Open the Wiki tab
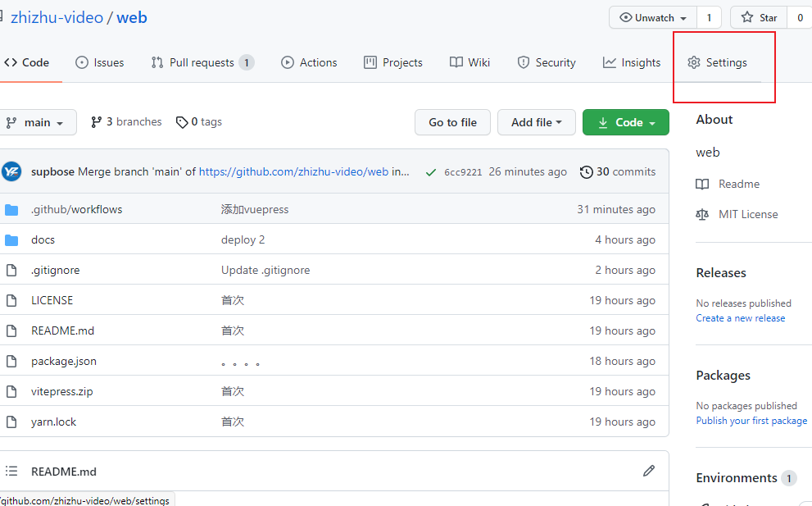The image size is (812, 506). pyautogui.click(x=470, y=62)
